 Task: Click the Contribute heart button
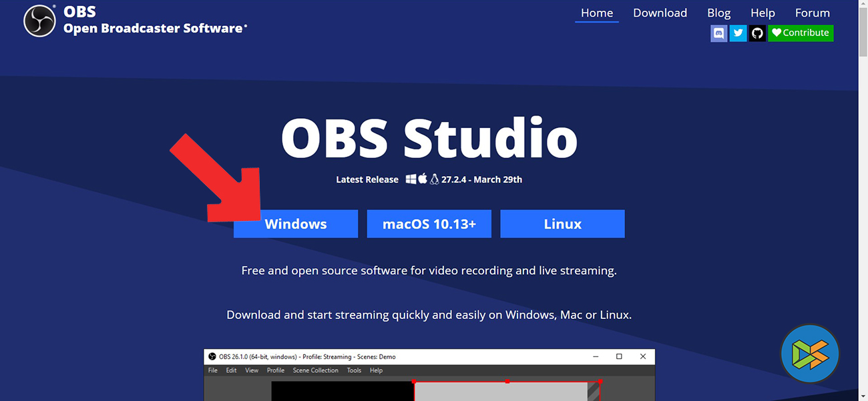[x=801, y=33]
